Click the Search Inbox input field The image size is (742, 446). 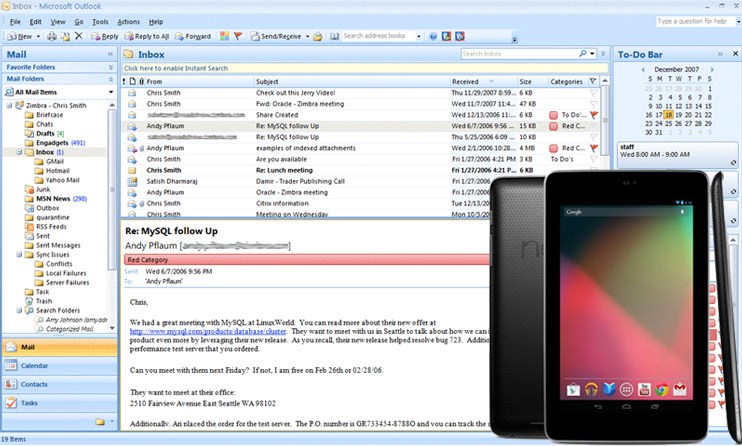[519, 54]
